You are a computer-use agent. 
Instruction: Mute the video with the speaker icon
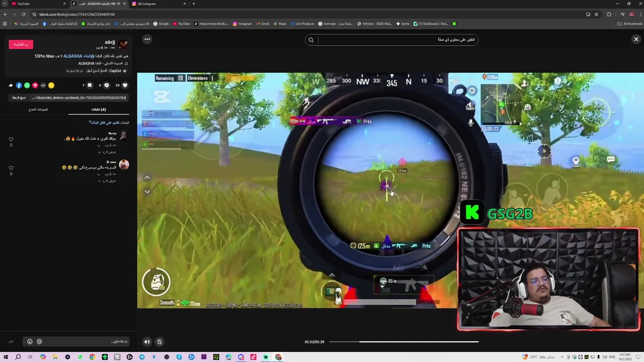(147, 342)
